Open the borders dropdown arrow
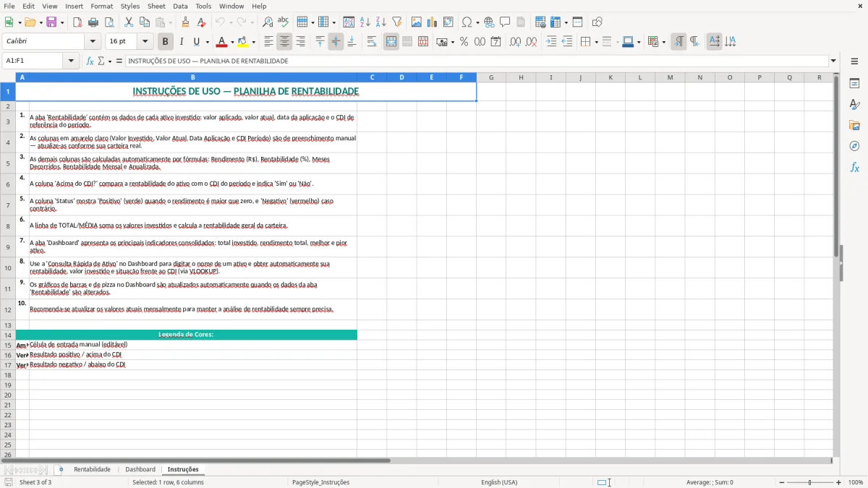 coord(596,42)
